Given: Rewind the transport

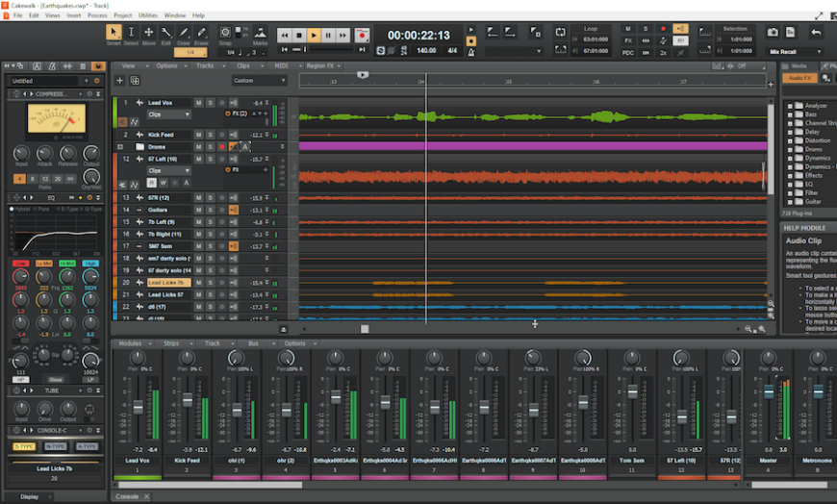Looking at the screenshot, I should pyautogui.click(x=285, y=36).
